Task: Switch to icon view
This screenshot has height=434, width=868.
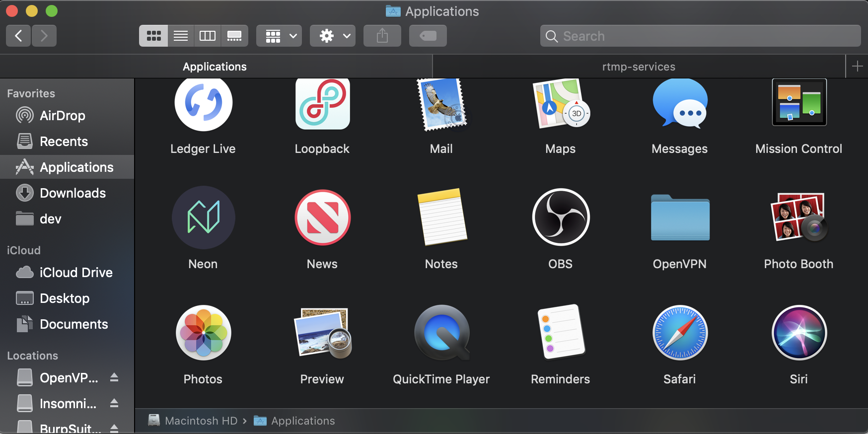Action: click(x=153, y=36)
